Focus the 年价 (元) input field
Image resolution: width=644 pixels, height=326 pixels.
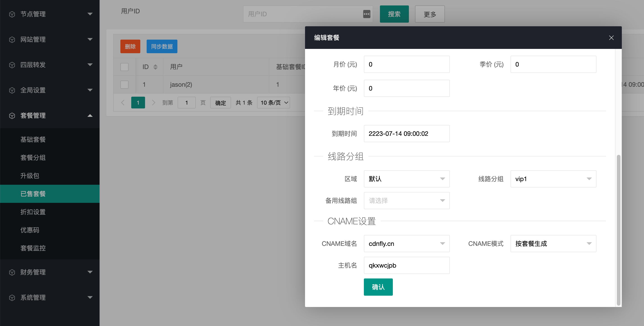pyautogui.click(x=406, y=88)
